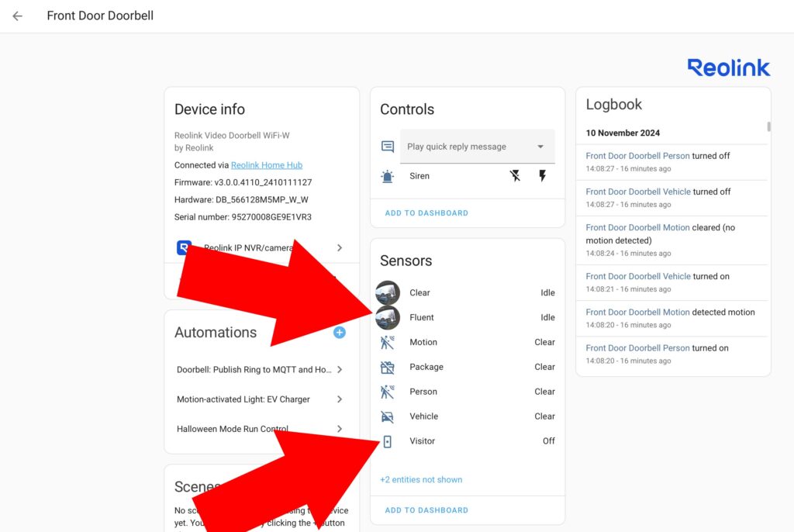Open the Front Door Doorbell Person turned on entry

pyautogui.click(x=671, y=354)
